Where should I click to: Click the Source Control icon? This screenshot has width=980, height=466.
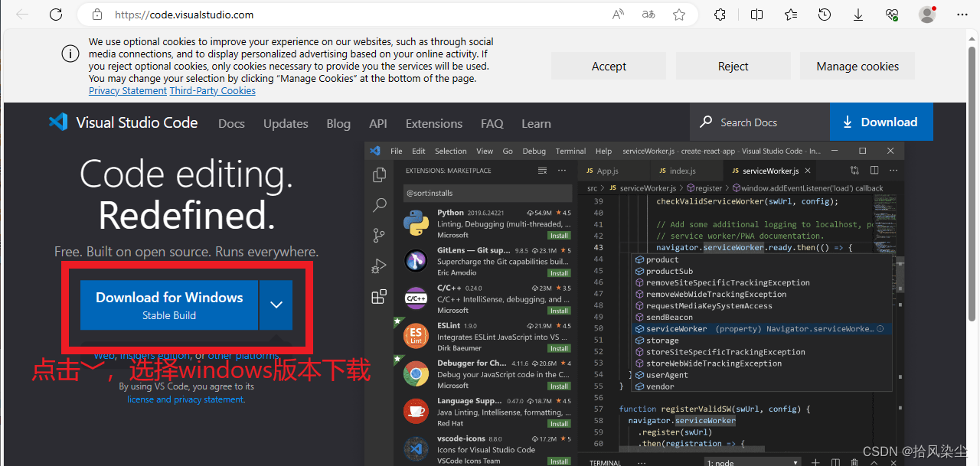click(379, 235)
